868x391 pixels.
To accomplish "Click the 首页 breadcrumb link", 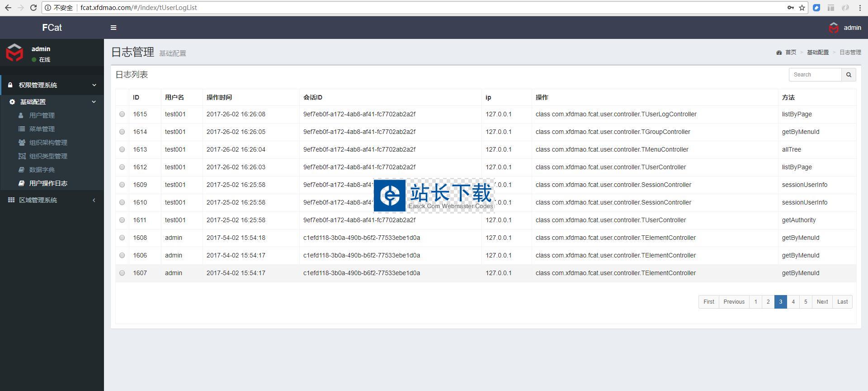I will (790, 52).
